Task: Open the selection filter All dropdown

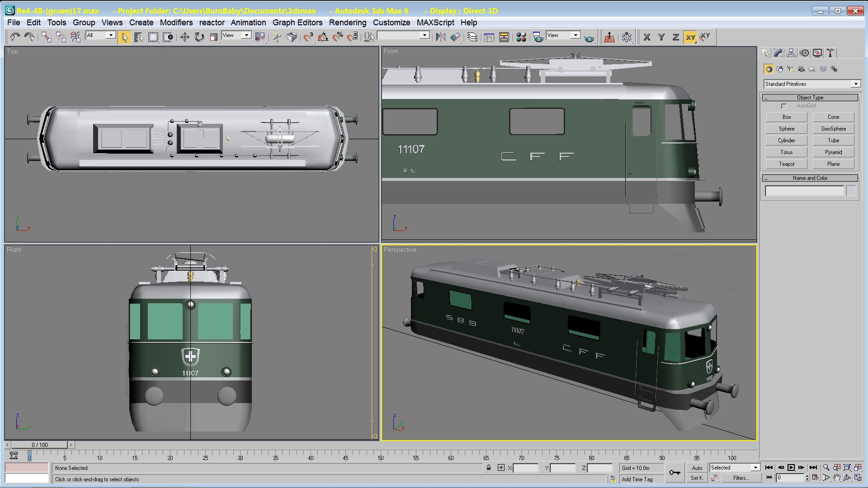Action: (110, 35)
